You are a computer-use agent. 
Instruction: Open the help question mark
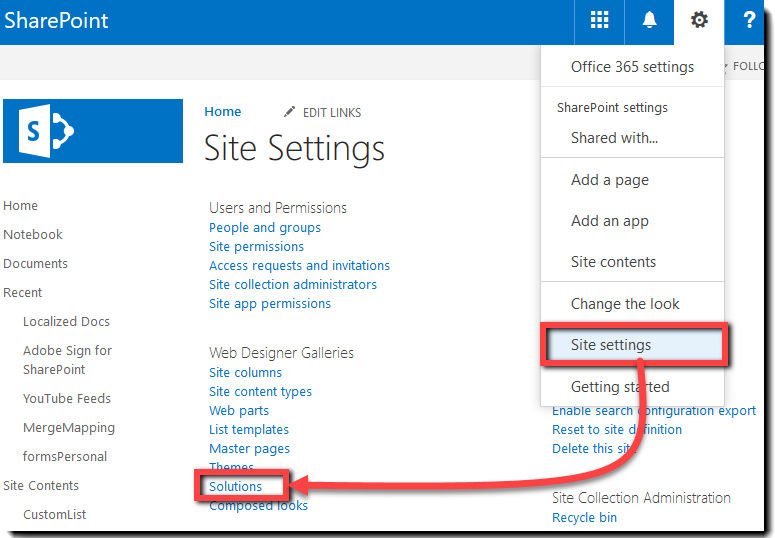pos(749,20)
